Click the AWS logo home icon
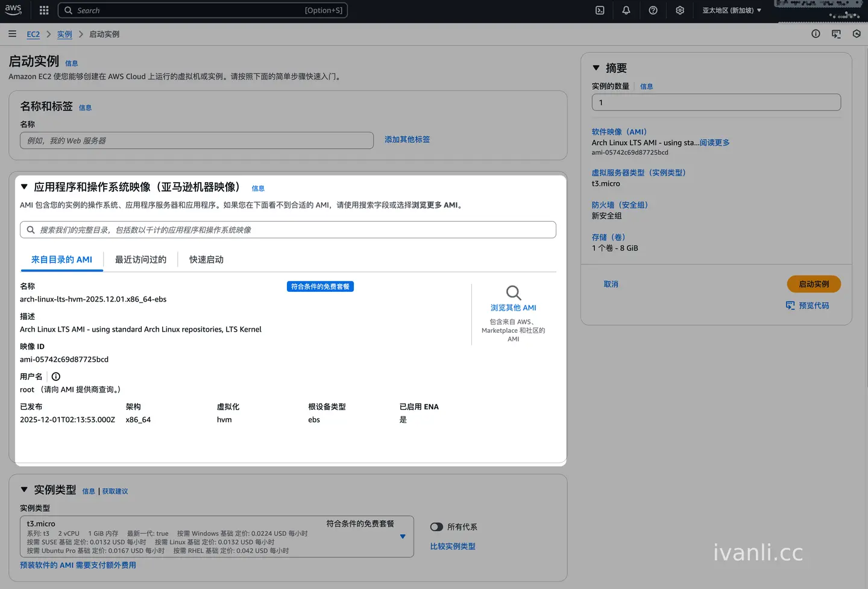 tap(13, 10)
